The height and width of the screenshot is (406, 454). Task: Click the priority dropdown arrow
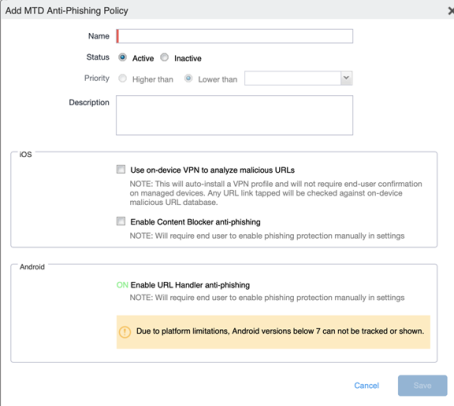346,78
